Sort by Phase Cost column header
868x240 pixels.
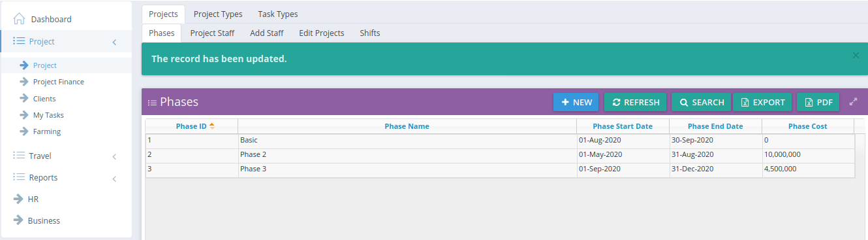pyautogui.click(x=808, y=126)
